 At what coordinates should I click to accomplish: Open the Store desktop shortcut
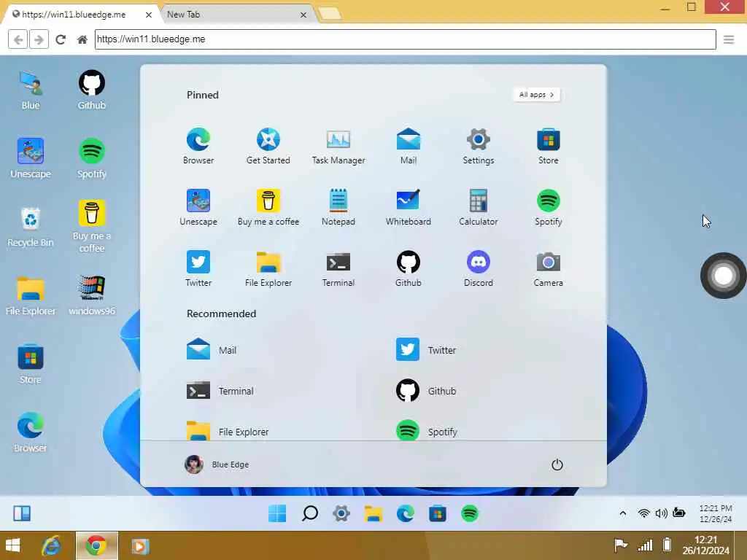(31, 364)
